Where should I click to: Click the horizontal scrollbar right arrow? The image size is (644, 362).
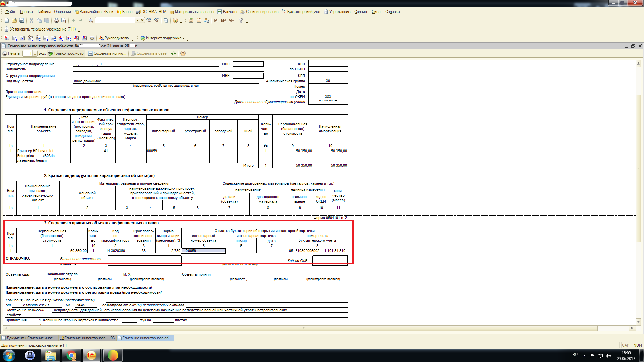click(632, 328)
